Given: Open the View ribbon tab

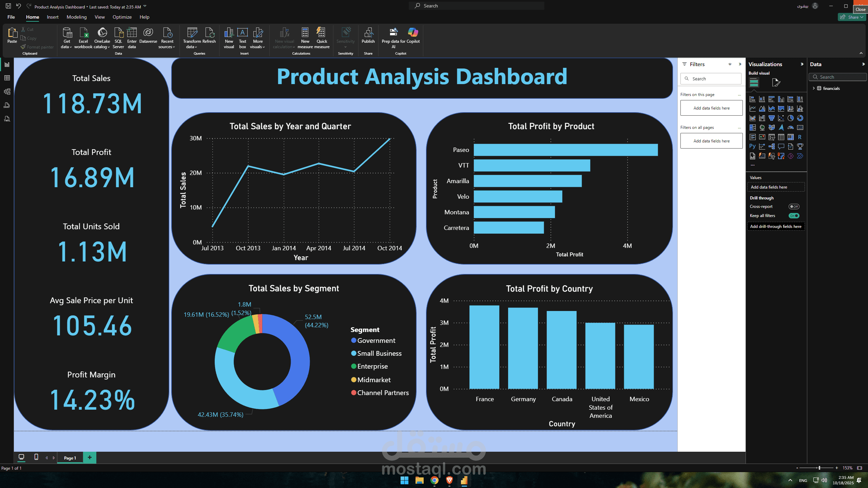Looking at the screenshot, I should pyautogui.click(x=99, y=17).
